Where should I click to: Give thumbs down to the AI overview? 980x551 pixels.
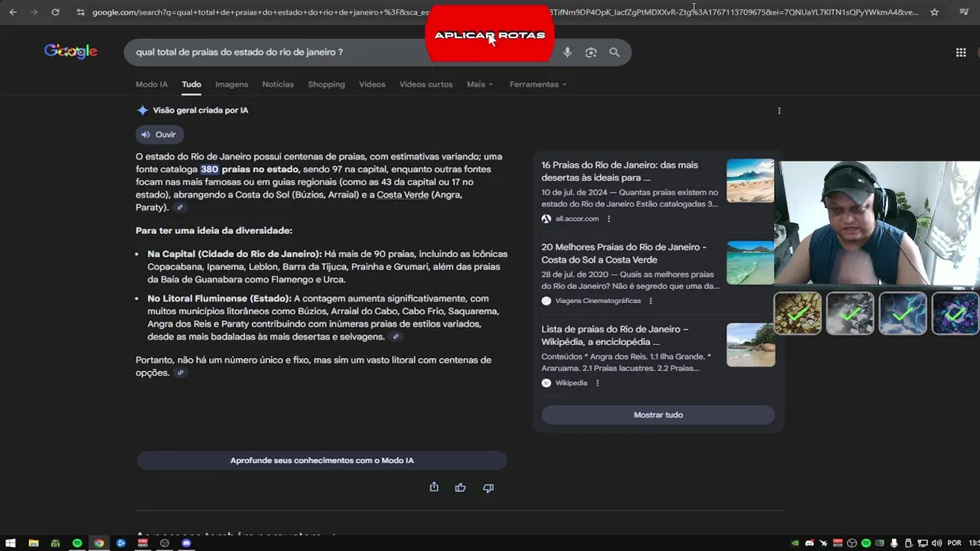(x=488, y=487)
